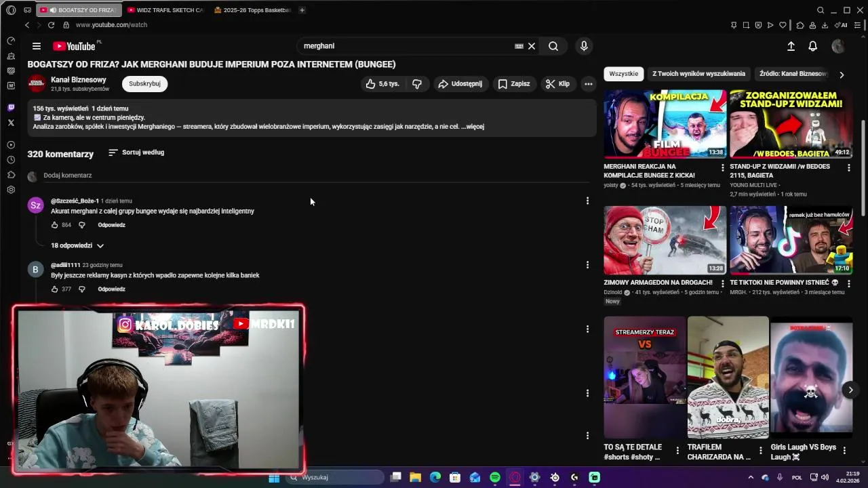Open TE TIKTOKI NIE POWINNY ISTNIEĆ thumbnail
The width and height of the screenshot is (868, 488).
click(x=791, y=240)
